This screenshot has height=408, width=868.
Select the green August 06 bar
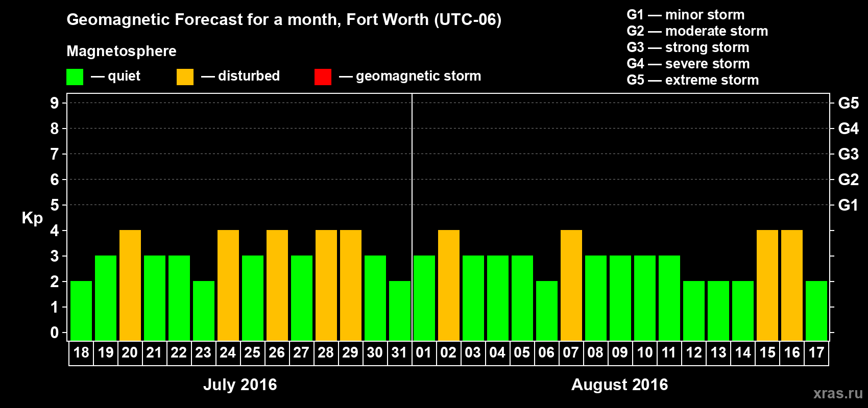pyautogui.click(x=547, y=311)
